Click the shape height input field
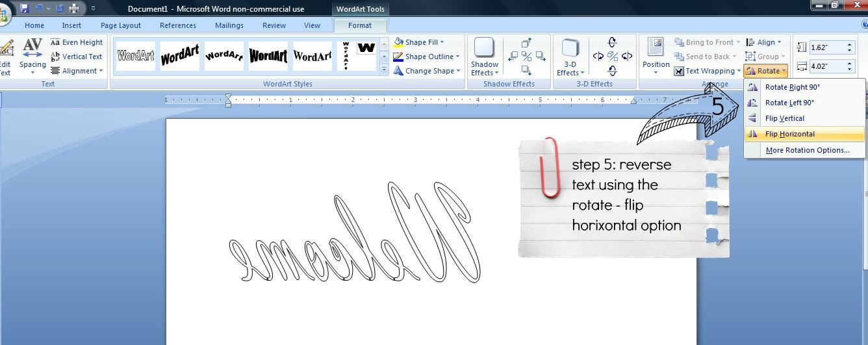The width and height of the screenshot is (868, 345). click(x=826, y=47)
